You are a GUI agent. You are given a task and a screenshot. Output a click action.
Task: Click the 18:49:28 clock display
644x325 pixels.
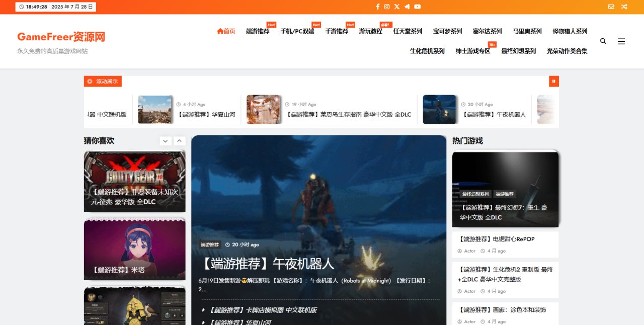pyautogui.click(x=37, y=7)
